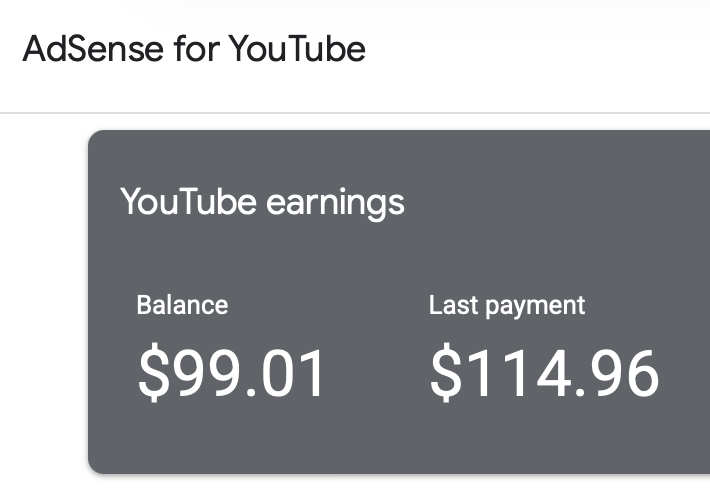
Task: Click the "YouTube earnings" card heading
Action: [262, 201]
